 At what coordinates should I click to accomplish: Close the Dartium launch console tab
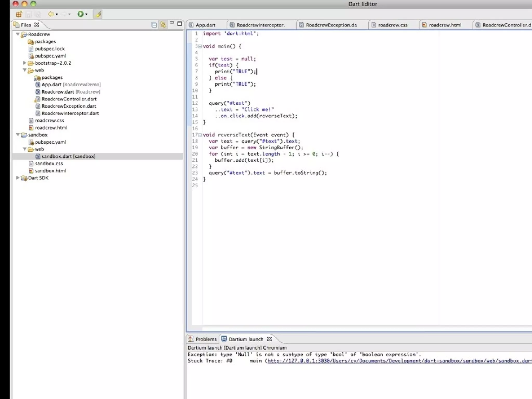tap(270, 339)
